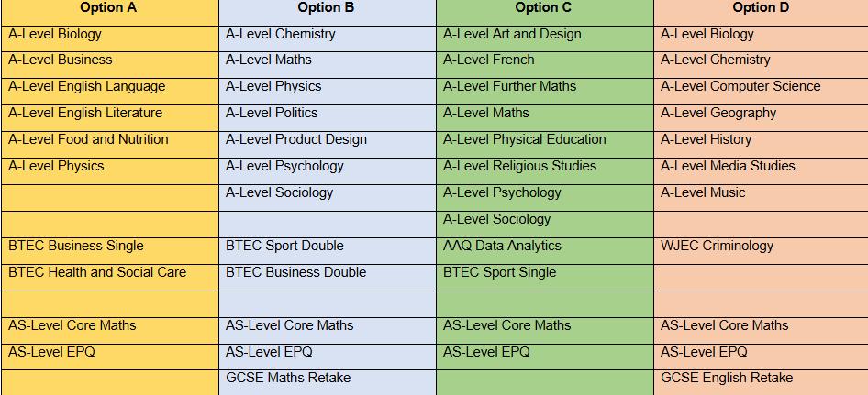868x395 pixels.
Task: Click the A-Level Art and Design cell
Action: [x=512, y=35]
